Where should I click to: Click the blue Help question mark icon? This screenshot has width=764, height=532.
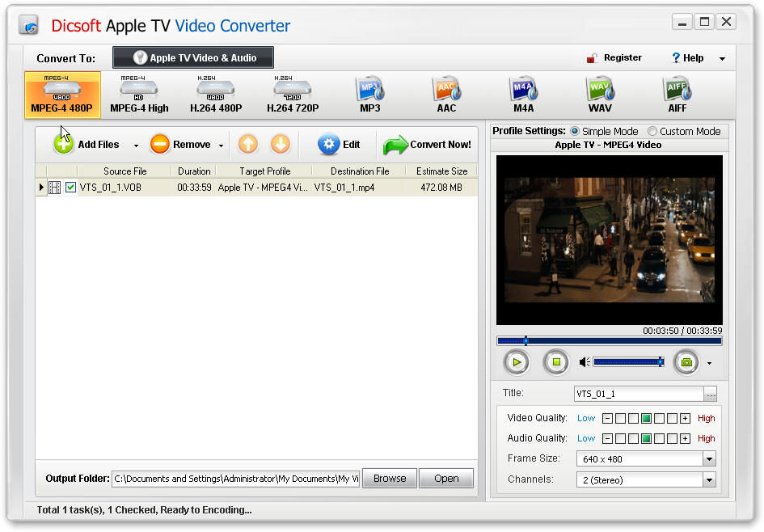(676, 58)
